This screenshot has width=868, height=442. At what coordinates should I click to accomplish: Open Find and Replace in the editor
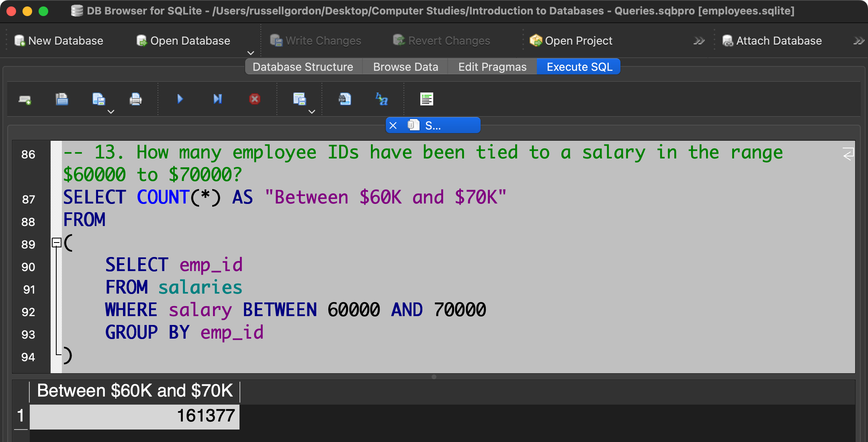[x=381, y=99]
